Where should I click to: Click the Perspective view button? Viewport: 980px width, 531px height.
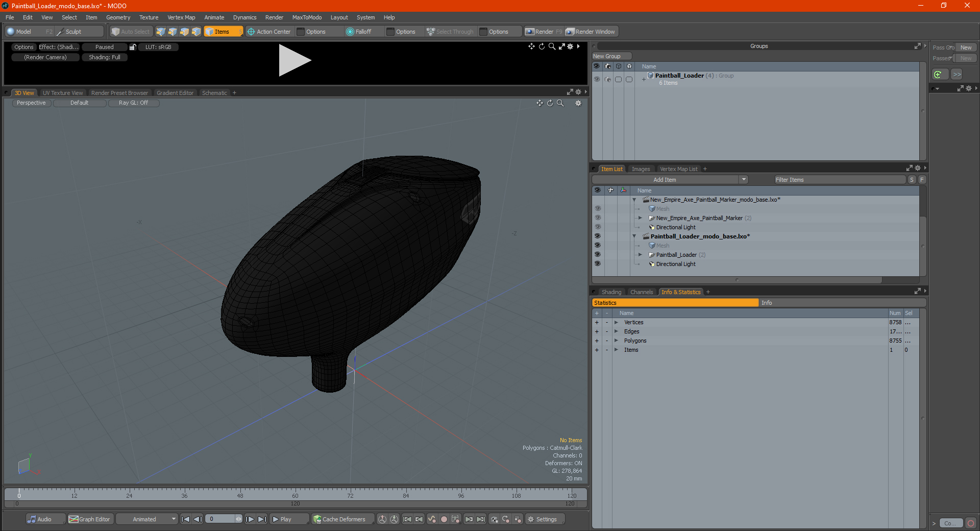tap(31, 103)
